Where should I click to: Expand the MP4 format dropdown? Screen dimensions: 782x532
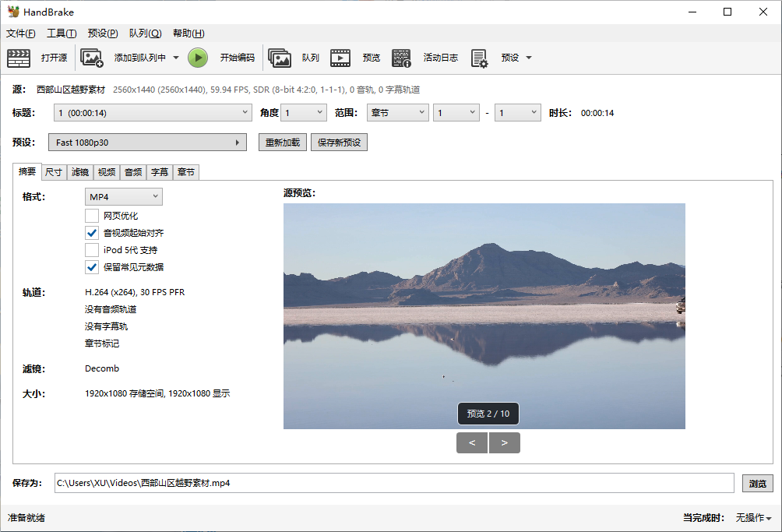click(x=124, y=196)
